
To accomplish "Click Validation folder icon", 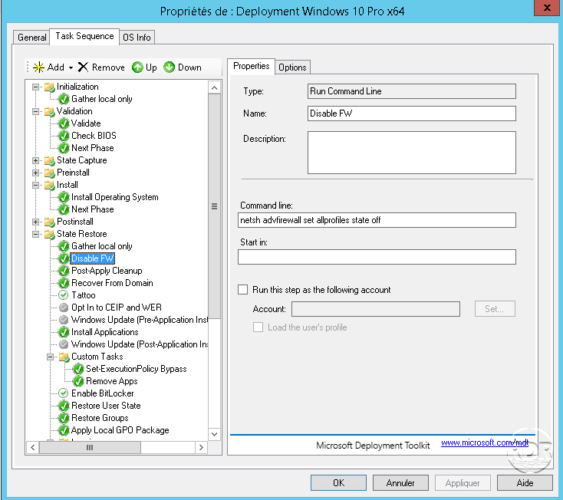I will (49, 111).
